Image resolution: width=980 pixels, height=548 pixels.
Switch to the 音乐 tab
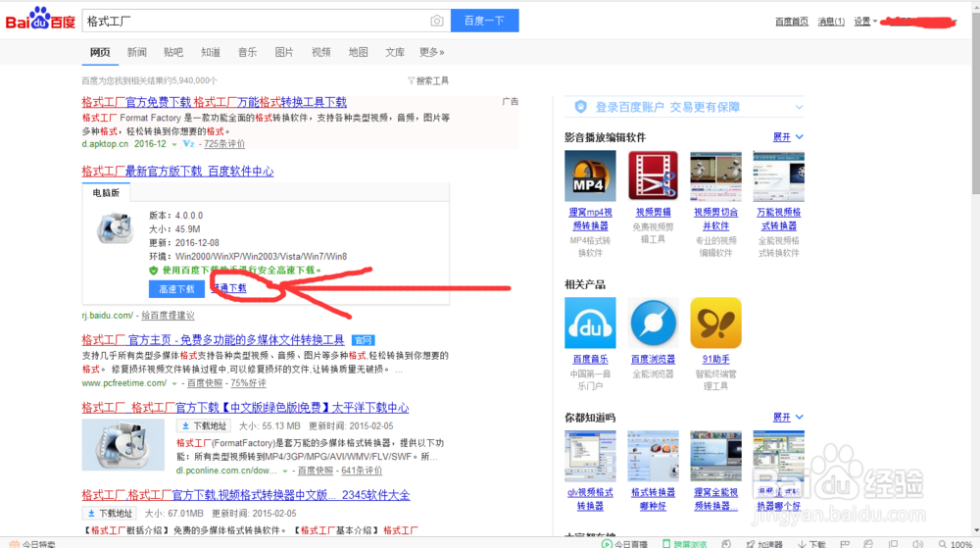coord(248,52)
